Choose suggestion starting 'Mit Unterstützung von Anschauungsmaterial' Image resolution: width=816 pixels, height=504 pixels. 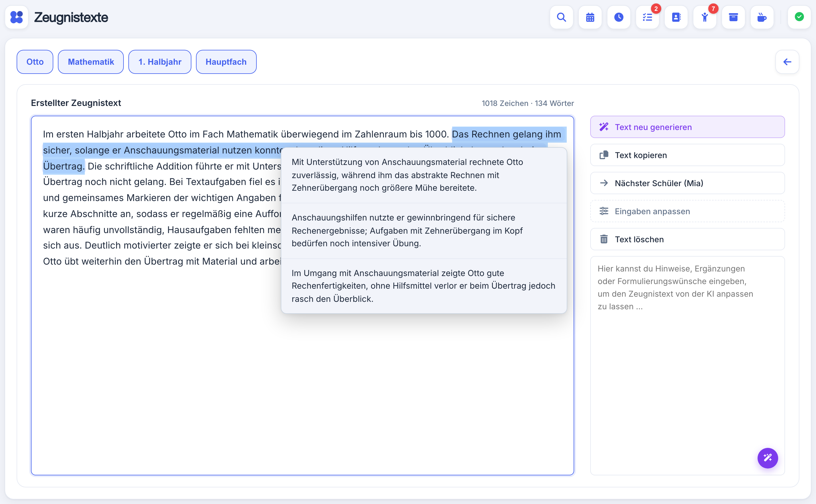pyautogui.click(x=424, y=175)
